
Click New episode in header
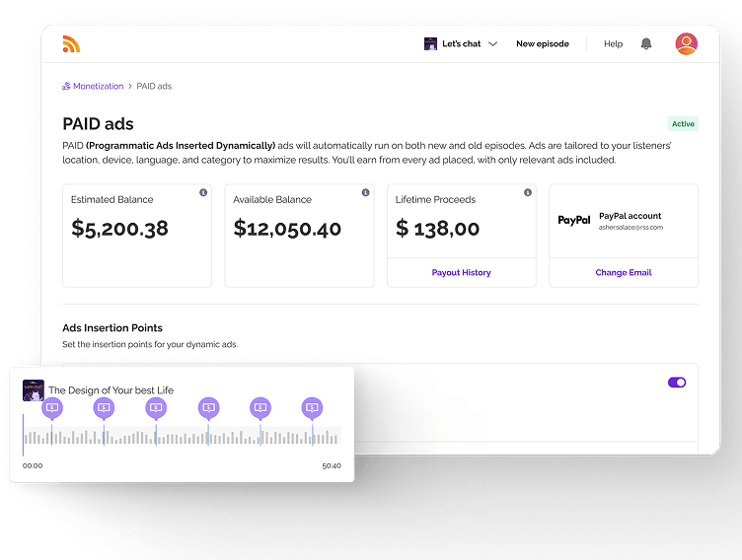click(x=542, y=43)
